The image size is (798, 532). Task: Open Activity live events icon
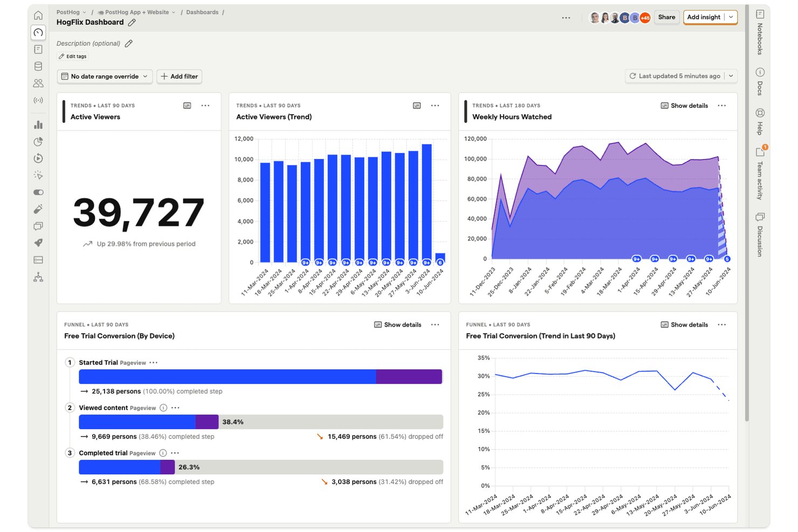[x=38, y=100]
